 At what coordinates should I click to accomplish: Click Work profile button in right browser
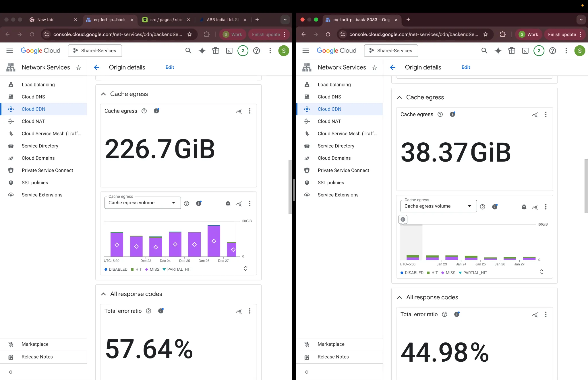click(x=529, y=34)
